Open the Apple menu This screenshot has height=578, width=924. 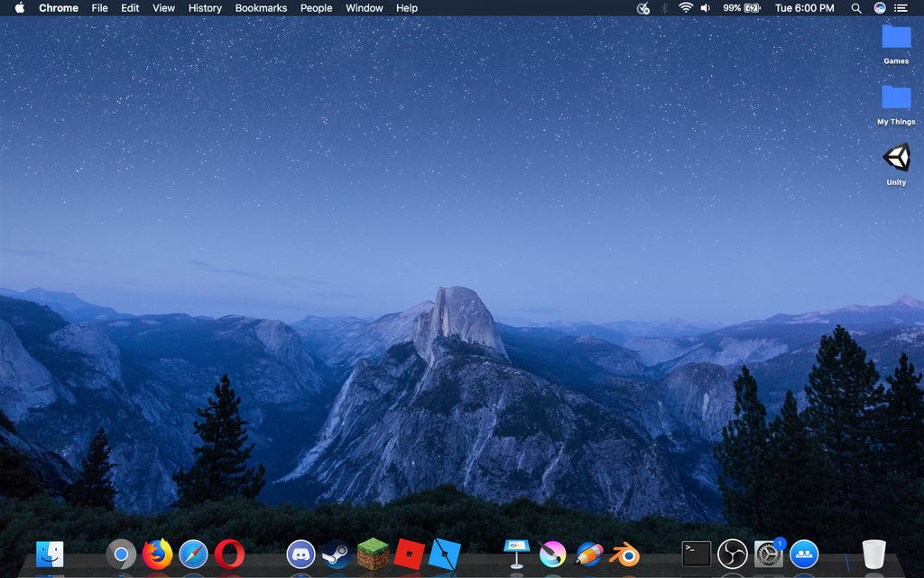click(19, 8)
